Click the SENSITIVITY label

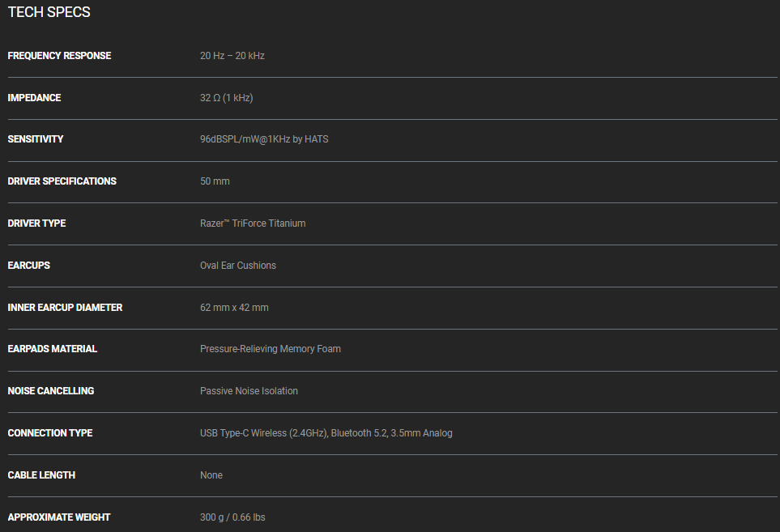pos(36,139)
